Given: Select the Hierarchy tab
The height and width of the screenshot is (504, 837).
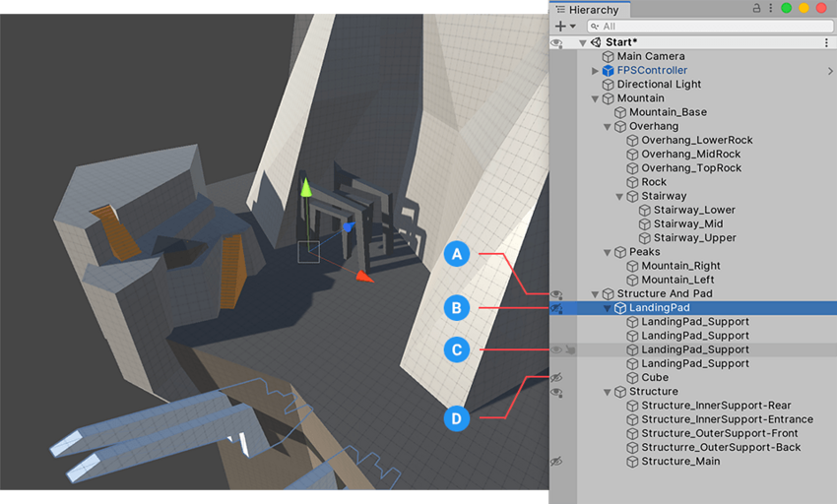Looking at the screenshot, I should 591,9.
